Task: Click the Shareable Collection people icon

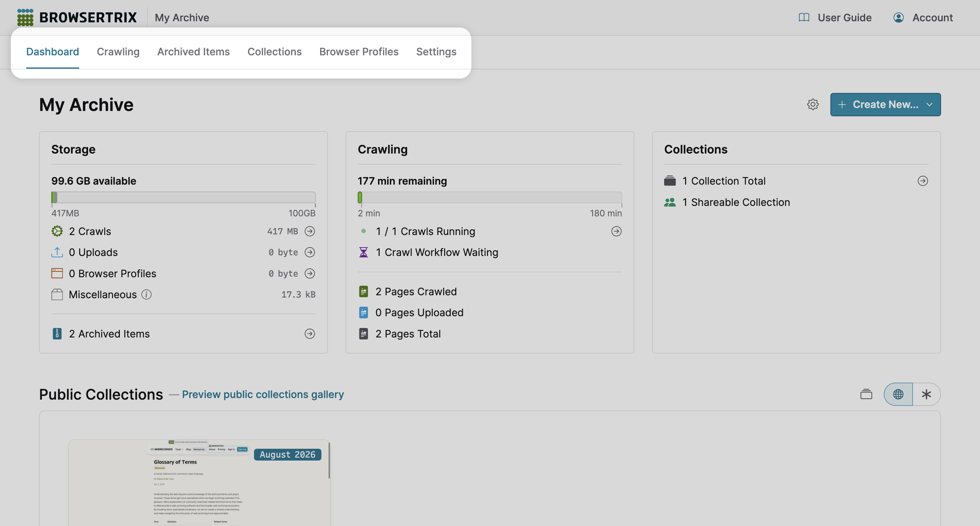Action: 670,202
